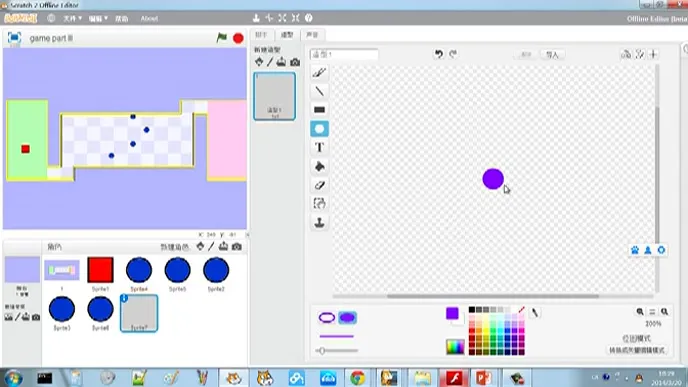Select the Line tool

pyautogui.click(x=319, y=91)
